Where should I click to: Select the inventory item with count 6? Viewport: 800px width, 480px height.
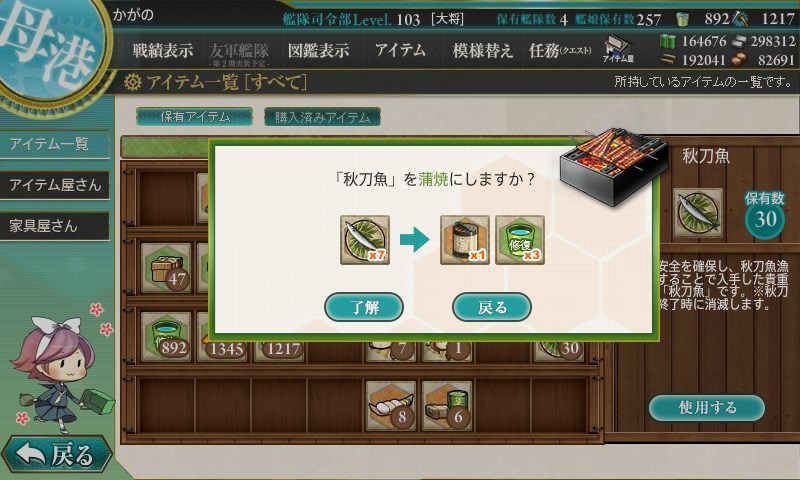pyautogui.click(x=447, y=406)
